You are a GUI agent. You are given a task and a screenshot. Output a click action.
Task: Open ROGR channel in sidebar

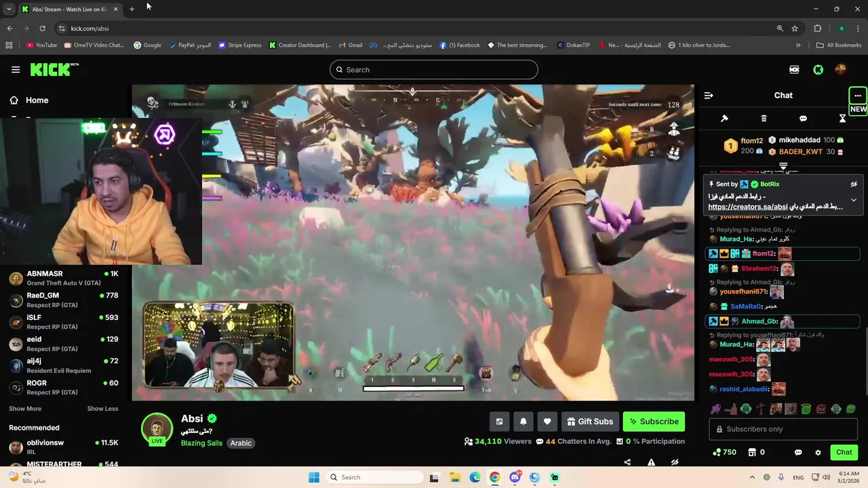pyautogui.click(x=64, y=387)
